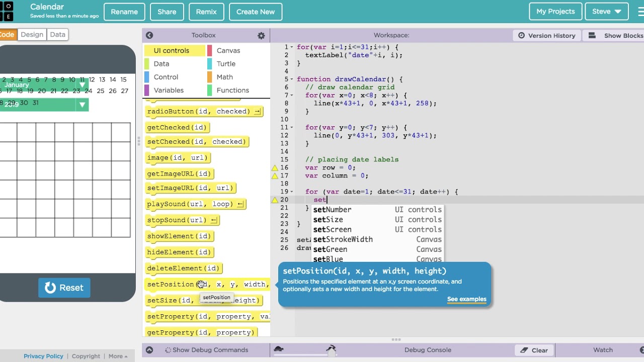Select the setChecked(id, checked) block
Screen dimensions: 644x362
pyautogui.click(x=197, y=142)
